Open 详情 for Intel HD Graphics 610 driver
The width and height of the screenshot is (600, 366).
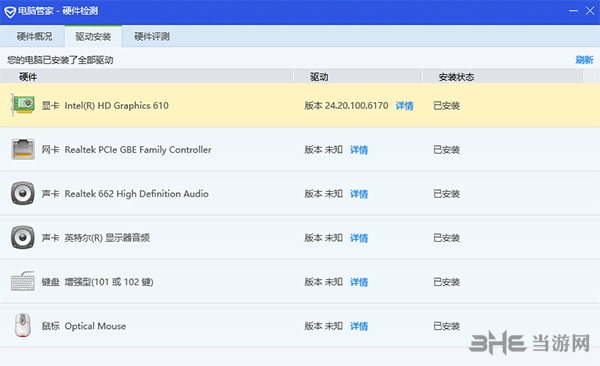coord(404,106)
